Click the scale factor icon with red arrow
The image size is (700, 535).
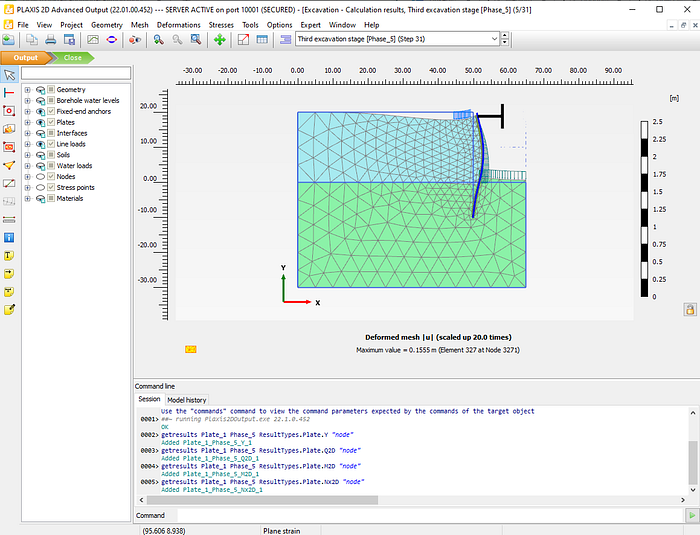coord(243,40)
